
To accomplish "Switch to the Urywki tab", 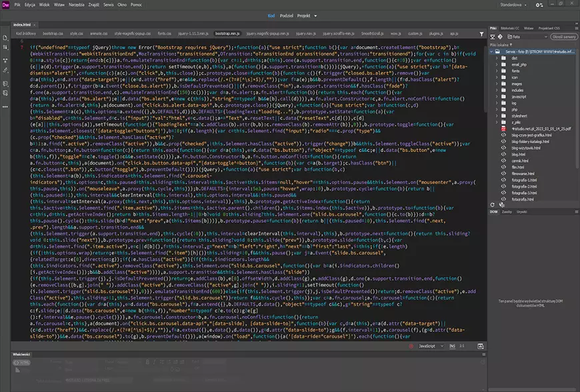I will coord(521,212).
